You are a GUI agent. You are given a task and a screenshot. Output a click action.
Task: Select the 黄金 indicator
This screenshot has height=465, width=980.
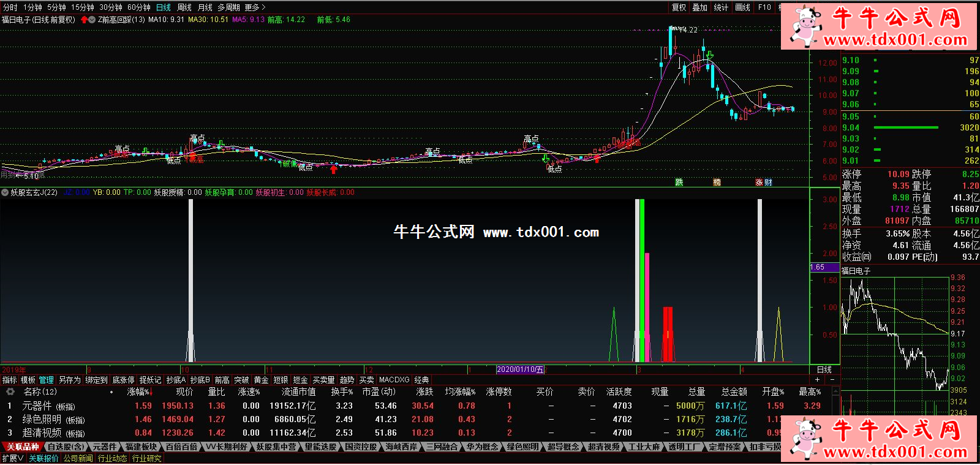261,380
